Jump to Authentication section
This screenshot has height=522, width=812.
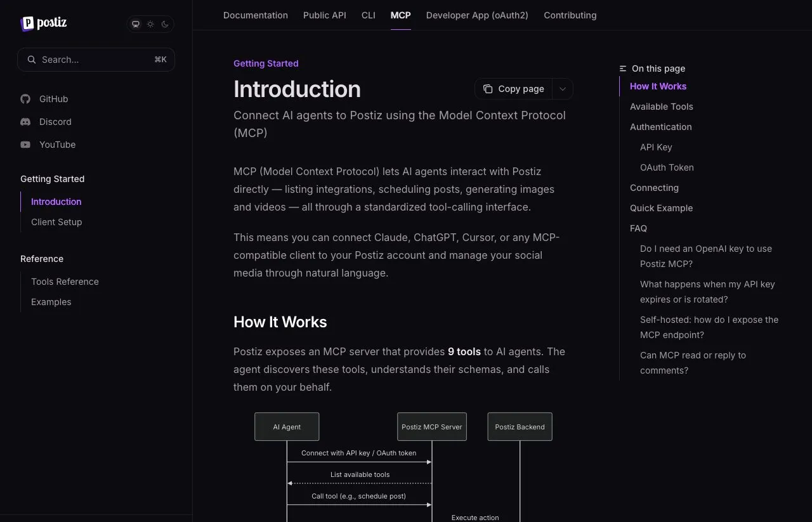pos(661,127)
